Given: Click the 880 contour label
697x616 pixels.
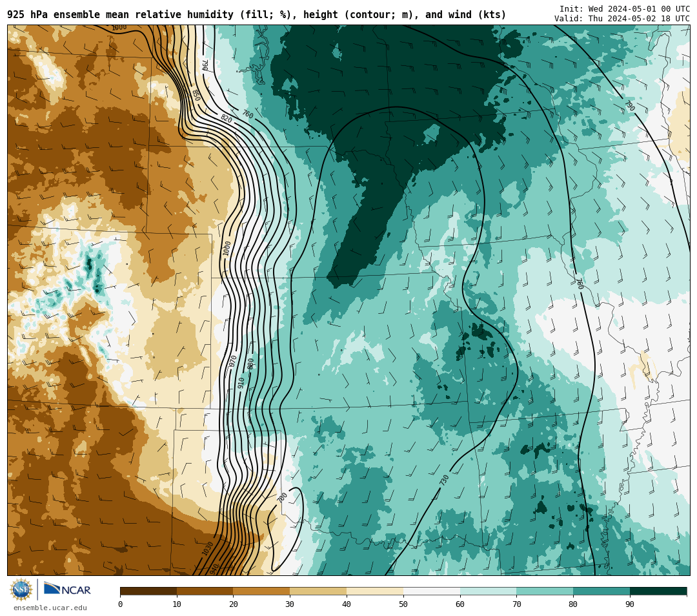Looking at the screenshot, I should [x=250, y=364].
